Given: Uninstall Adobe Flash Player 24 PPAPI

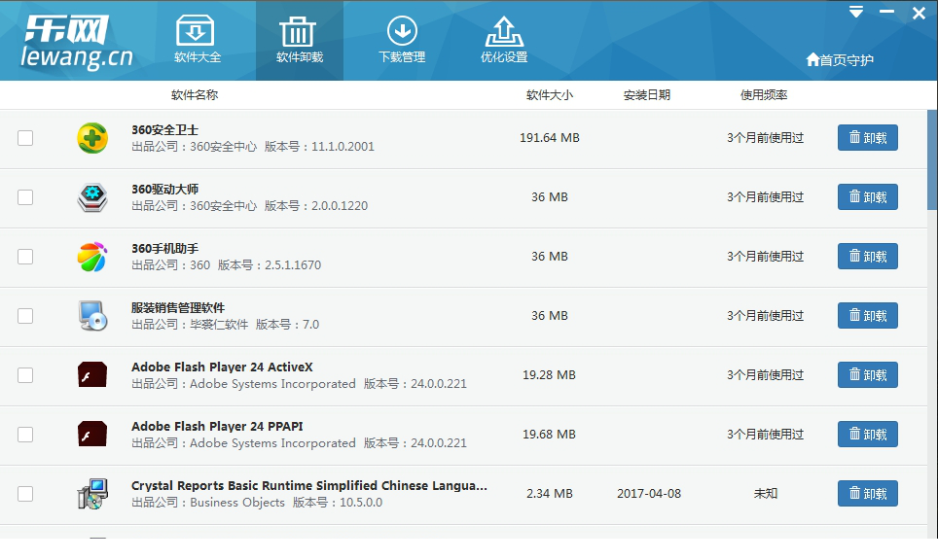Looking at the screenshot, I should click(867, 435).
